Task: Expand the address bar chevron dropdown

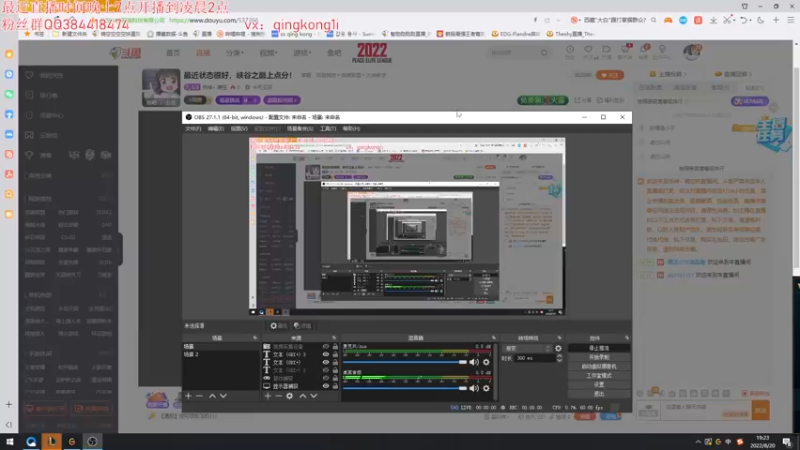Action: click(558, 20)
